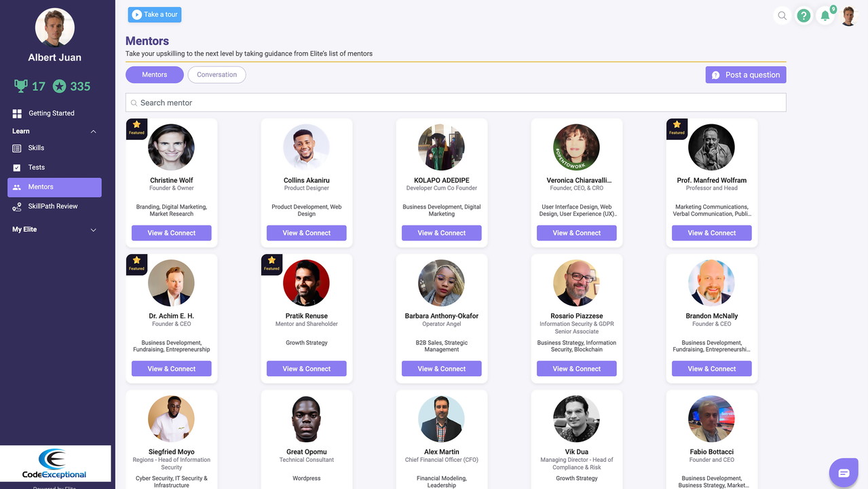This screenshot has width=868, height=489.
Task: Open the green help question mark icon
Action: tap(804, 16)
